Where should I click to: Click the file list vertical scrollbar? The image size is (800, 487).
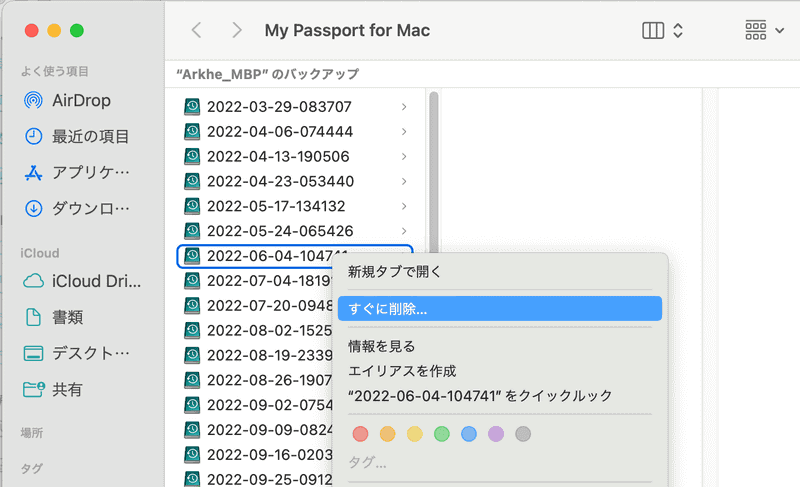pos(434,172)
